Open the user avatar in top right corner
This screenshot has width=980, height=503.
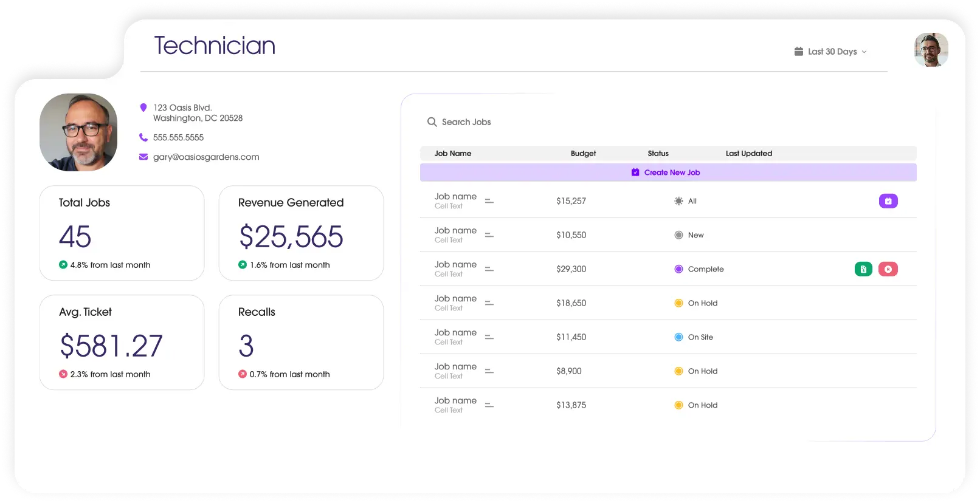(x=931, y=50)
